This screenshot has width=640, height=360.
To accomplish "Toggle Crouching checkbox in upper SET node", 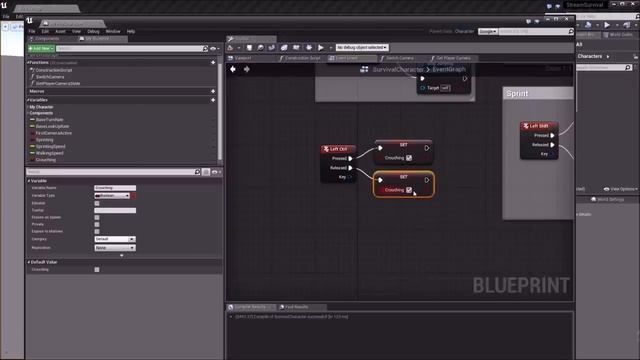I will [409, 158].
